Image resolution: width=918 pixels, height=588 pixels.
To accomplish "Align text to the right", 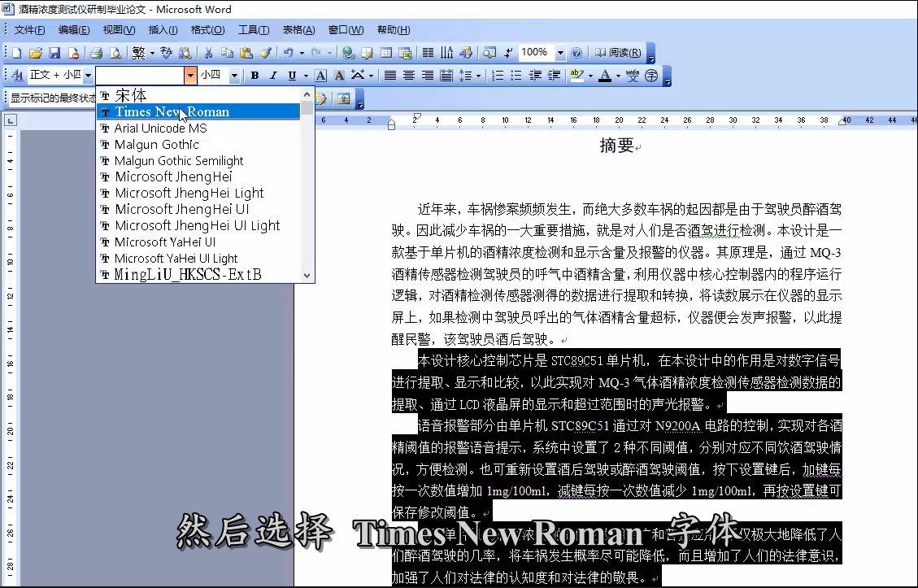I will point(428,76).
